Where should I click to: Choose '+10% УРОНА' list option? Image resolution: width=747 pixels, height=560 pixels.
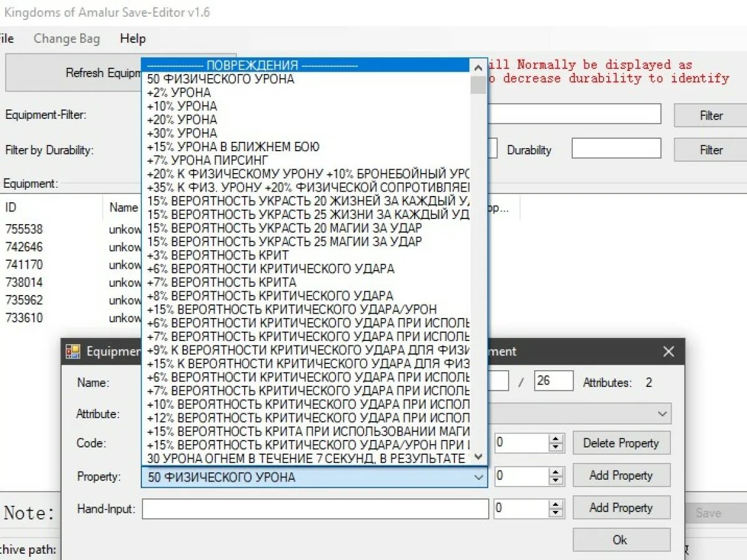point(306,106)
